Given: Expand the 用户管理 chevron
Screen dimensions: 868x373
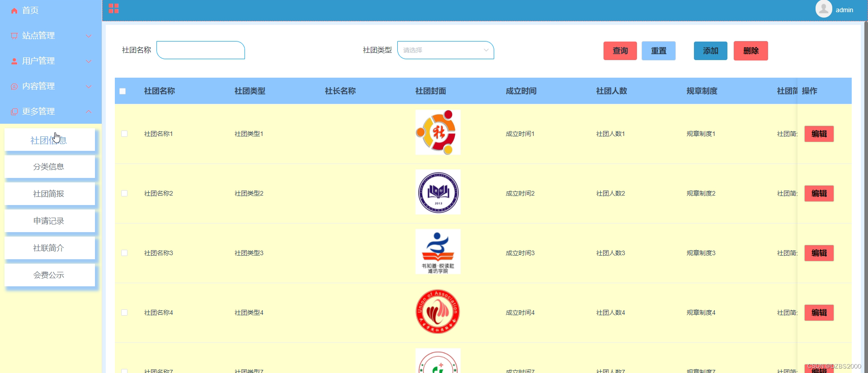Looking at the screenshot, I should pos(89,61).
